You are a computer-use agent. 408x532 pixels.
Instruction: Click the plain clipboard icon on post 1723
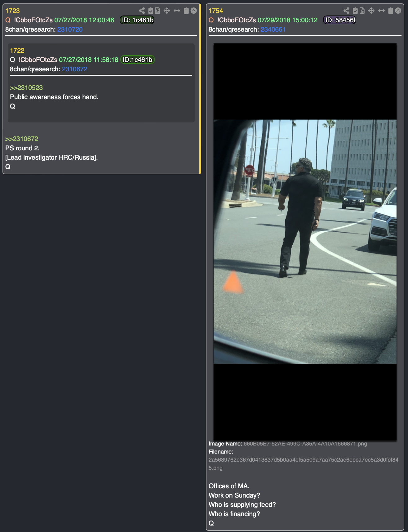pos(186,11)
